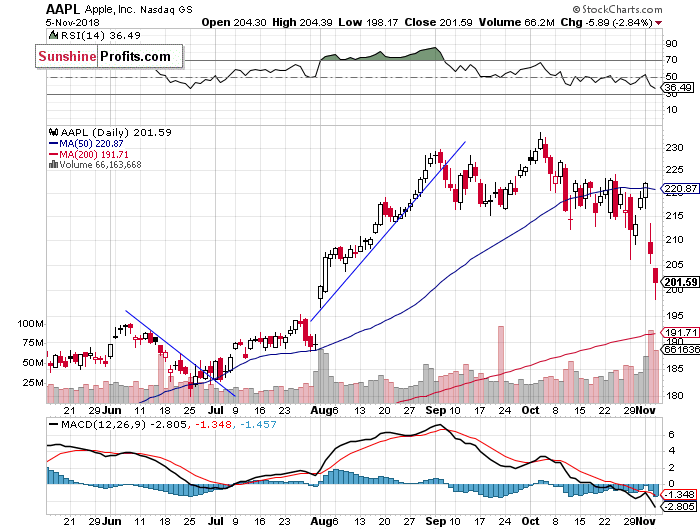Click the High 204.39 value in header
Screen dimensions: 700x530
pyautogui.click(x=302, y=22)
